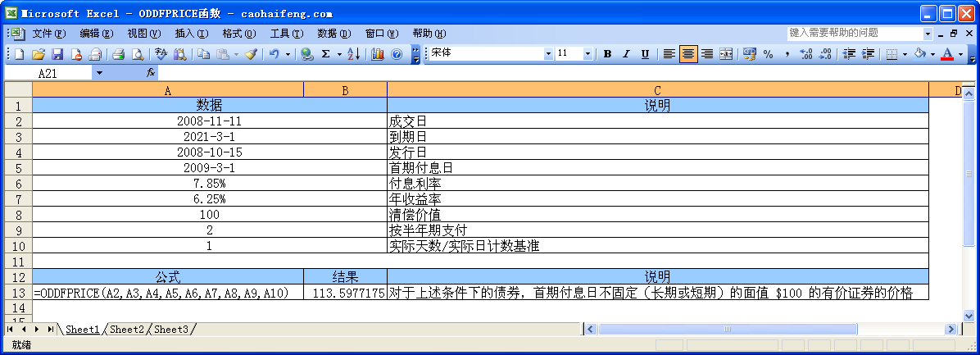Open the 插入 menu
Image resolution: width=980 pixels, height=355 pixels.
pyautogui.click(x=191, y=33)
